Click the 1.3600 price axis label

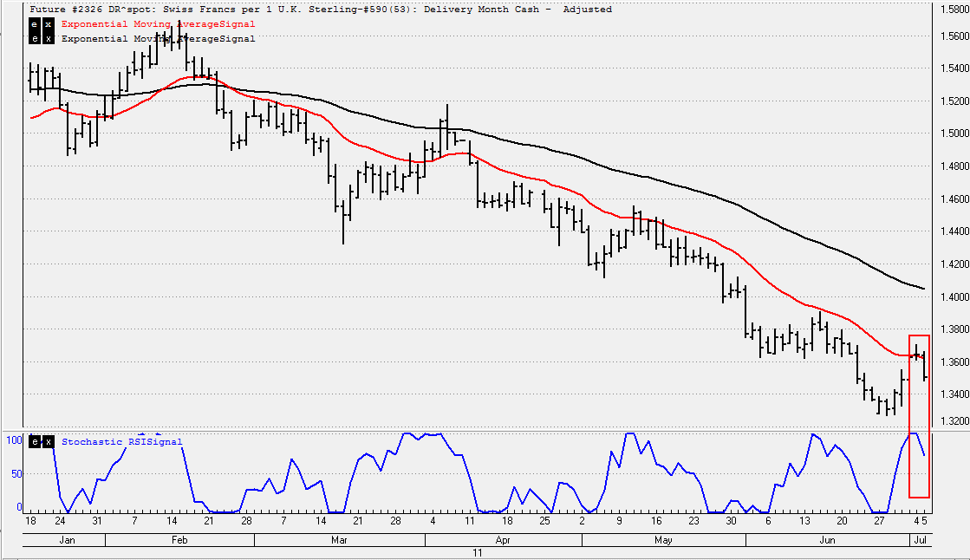point(954,362)
